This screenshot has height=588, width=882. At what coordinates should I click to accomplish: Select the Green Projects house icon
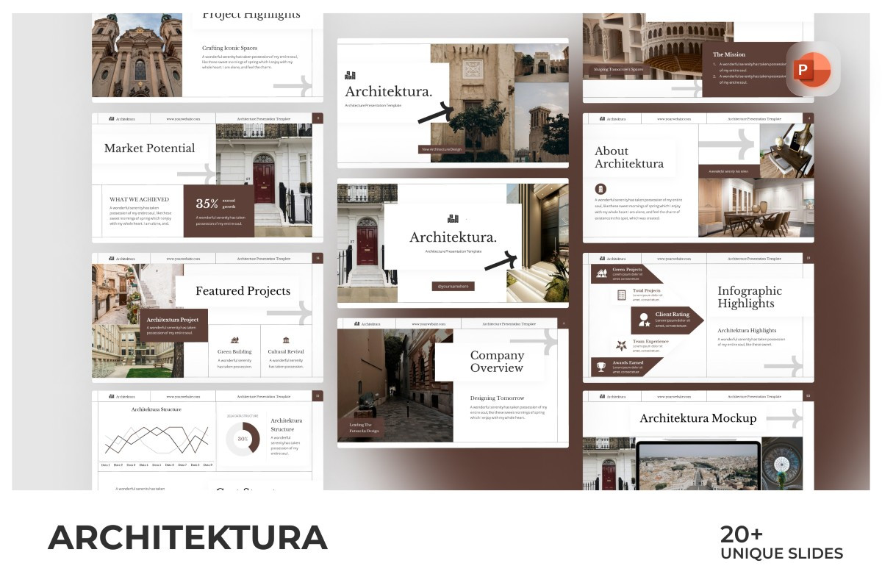point(600,273)
